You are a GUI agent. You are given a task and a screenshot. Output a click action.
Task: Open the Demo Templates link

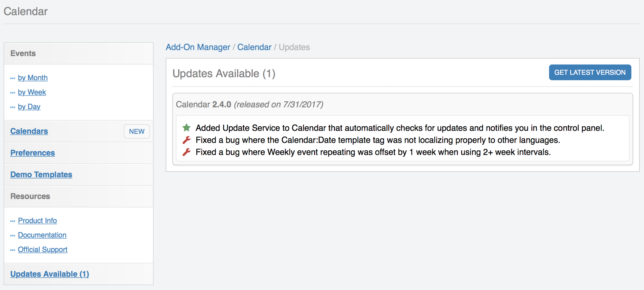tap(41, 174)
